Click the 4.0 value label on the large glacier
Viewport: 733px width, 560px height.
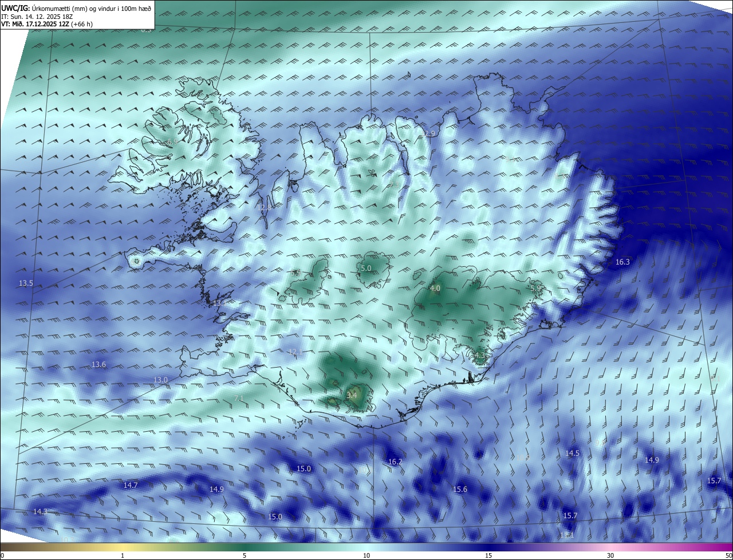click(435, 289)
